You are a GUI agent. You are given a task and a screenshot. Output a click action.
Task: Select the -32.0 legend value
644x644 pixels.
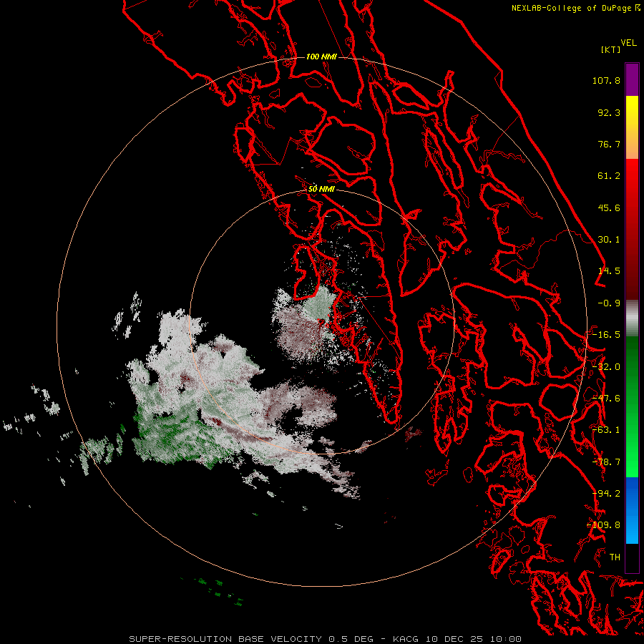tap(606, 367)
